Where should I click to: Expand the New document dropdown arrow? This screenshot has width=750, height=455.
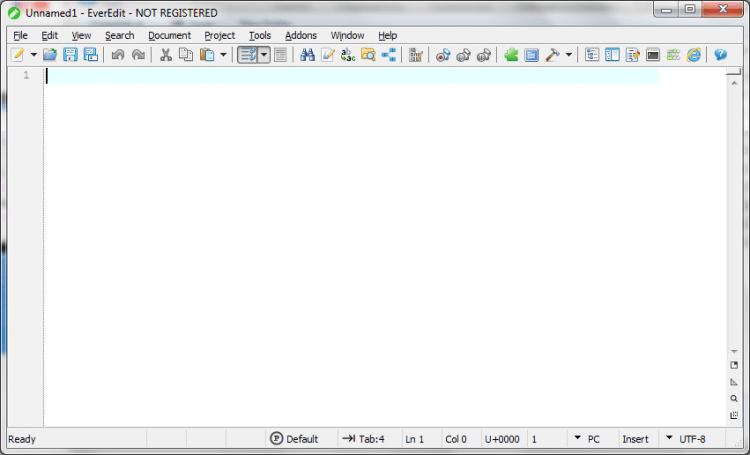[33, 55]
